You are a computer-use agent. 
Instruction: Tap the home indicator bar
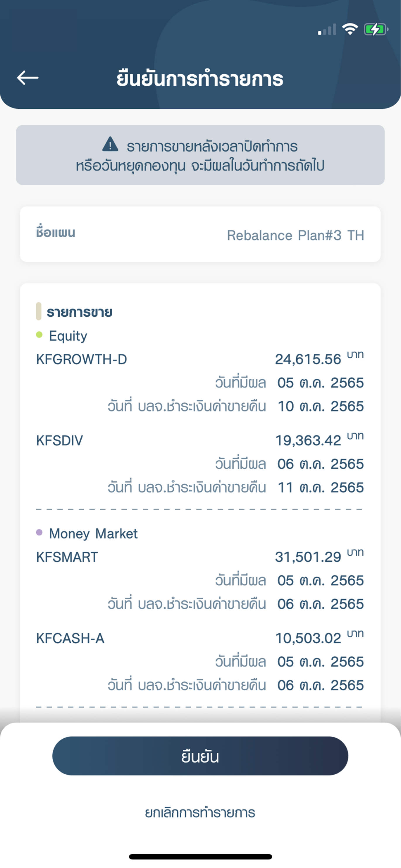coord(200,857)
